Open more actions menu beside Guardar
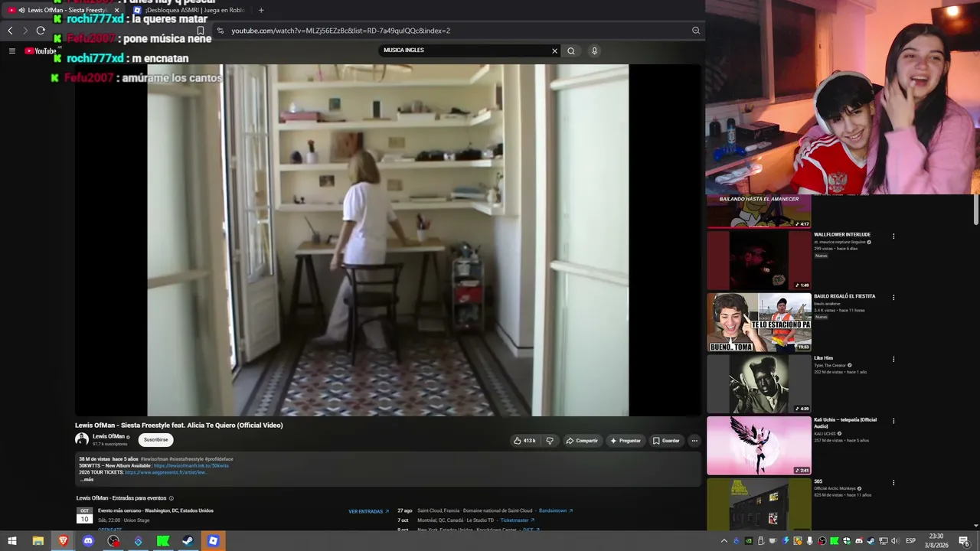980x551 pixels. click(694, 441)
